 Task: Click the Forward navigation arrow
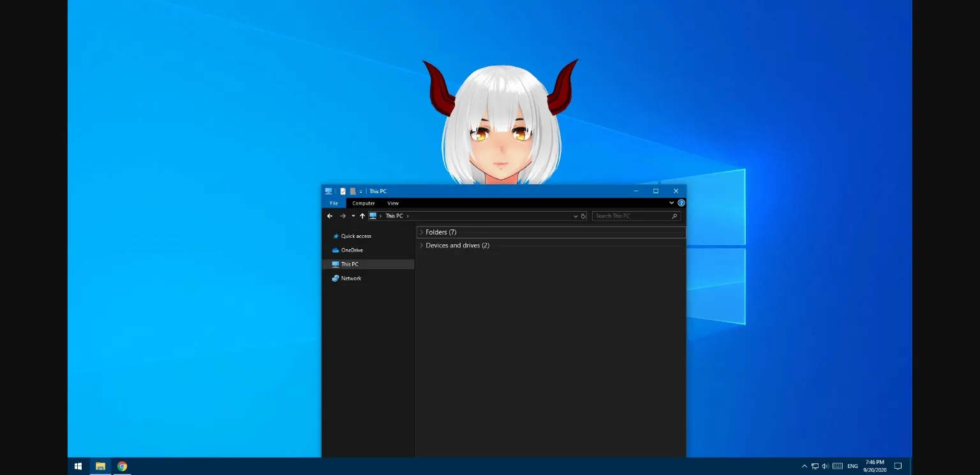[343, 216]
